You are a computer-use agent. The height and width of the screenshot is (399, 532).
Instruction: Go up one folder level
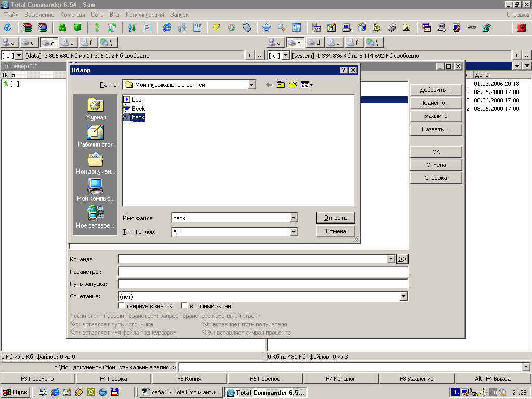[281, 85]
